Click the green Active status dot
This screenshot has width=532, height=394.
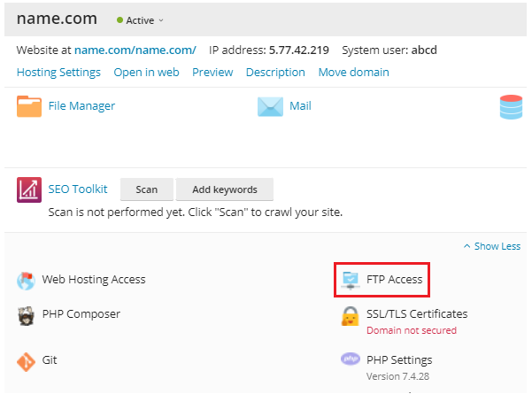(x=120, y=20)
